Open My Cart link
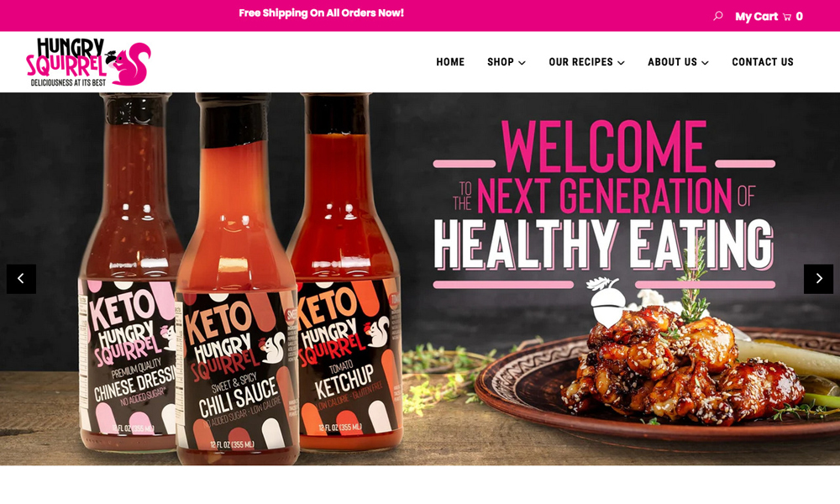 756,17
